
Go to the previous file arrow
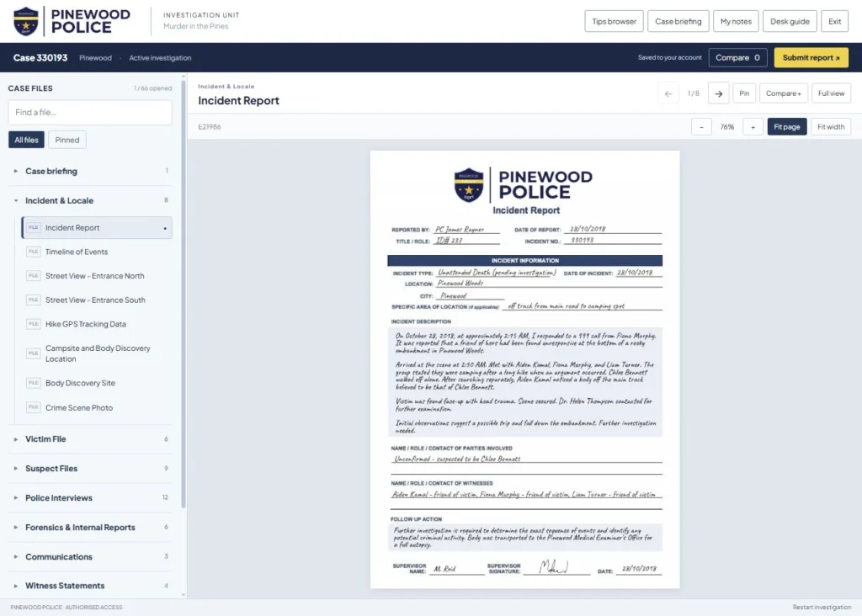668,93
